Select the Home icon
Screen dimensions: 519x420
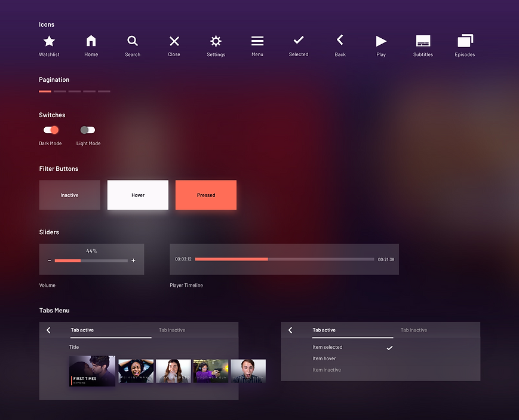click(91, 41)
